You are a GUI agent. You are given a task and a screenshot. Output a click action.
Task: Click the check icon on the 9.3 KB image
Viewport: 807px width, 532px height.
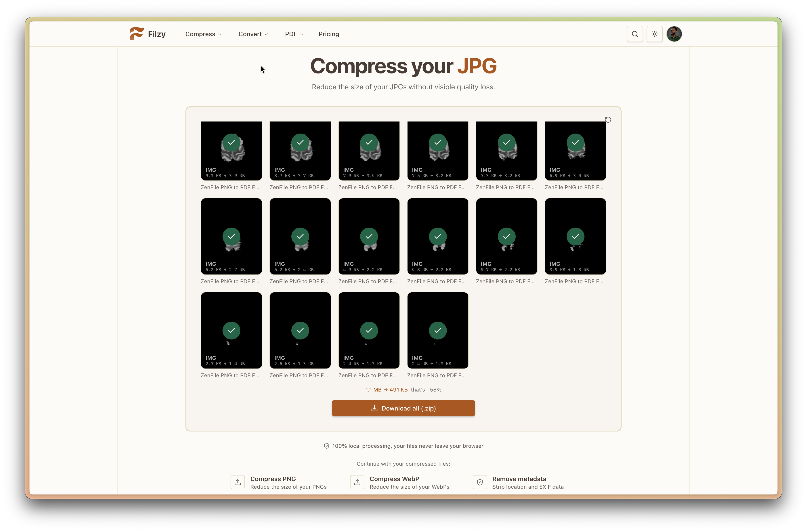[x=231, y=142]
